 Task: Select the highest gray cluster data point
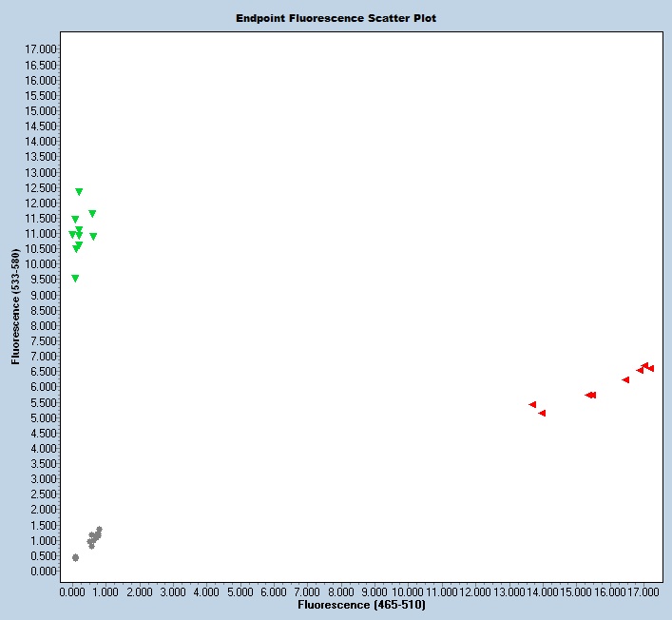tap(99, 530)
